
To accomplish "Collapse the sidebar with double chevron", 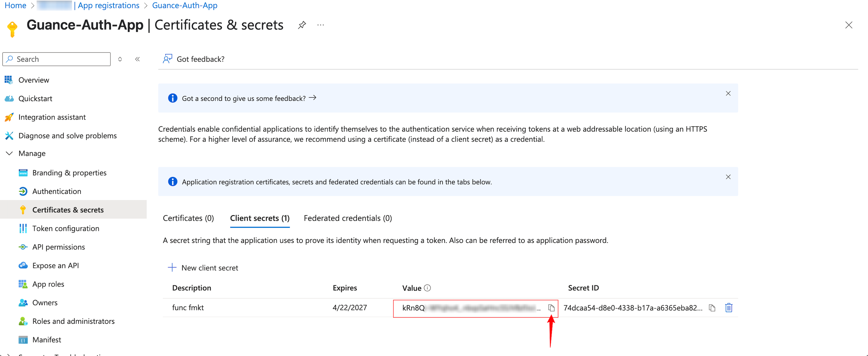I will (x=138, y=59).
